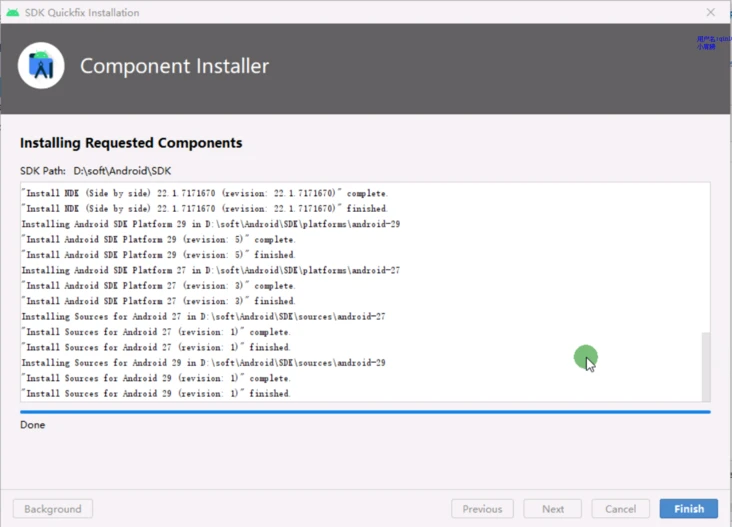Click the Next button
The height and width of the screenshot is (527, 732).
click(x=553, y=508)
